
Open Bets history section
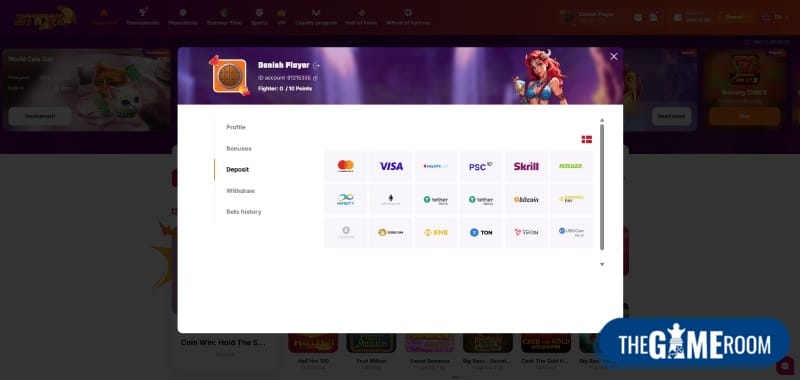click(244, 212)
